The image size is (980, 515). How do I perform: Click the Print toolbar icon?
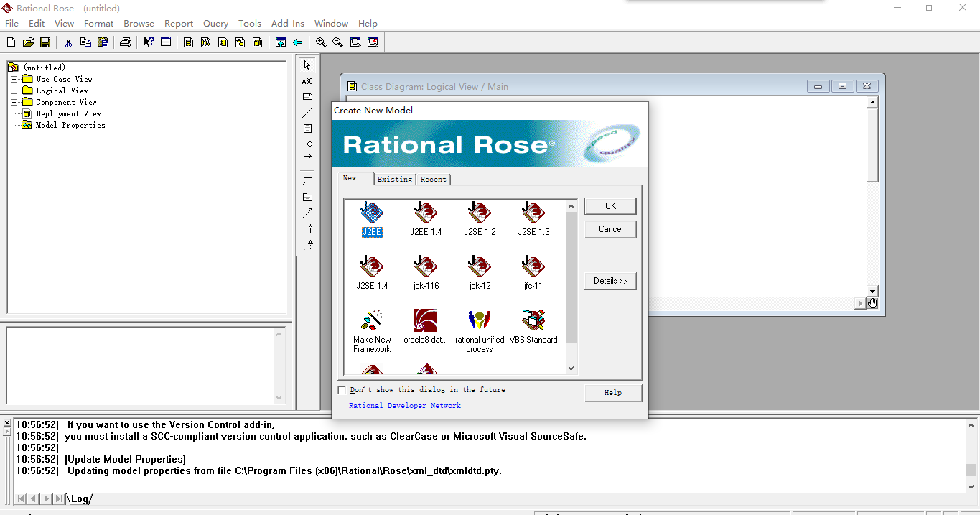click(x=126, y=42)
